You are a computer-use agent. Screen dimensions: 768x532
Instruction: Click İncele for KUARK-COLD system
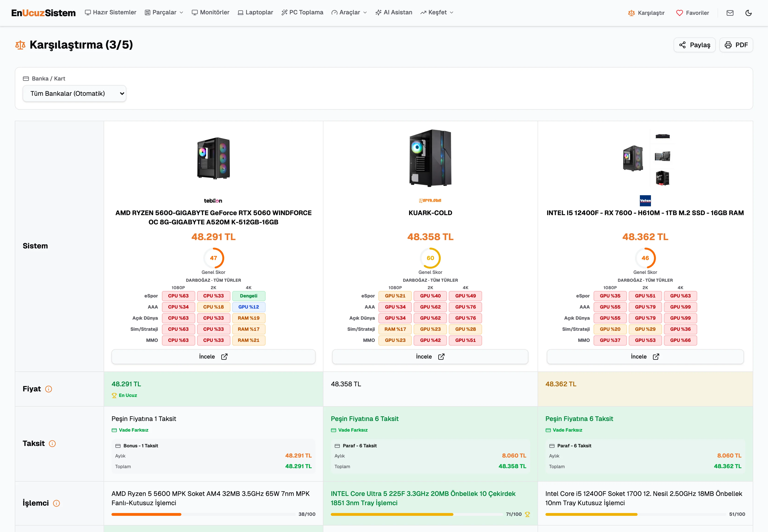tap(430, 357)
